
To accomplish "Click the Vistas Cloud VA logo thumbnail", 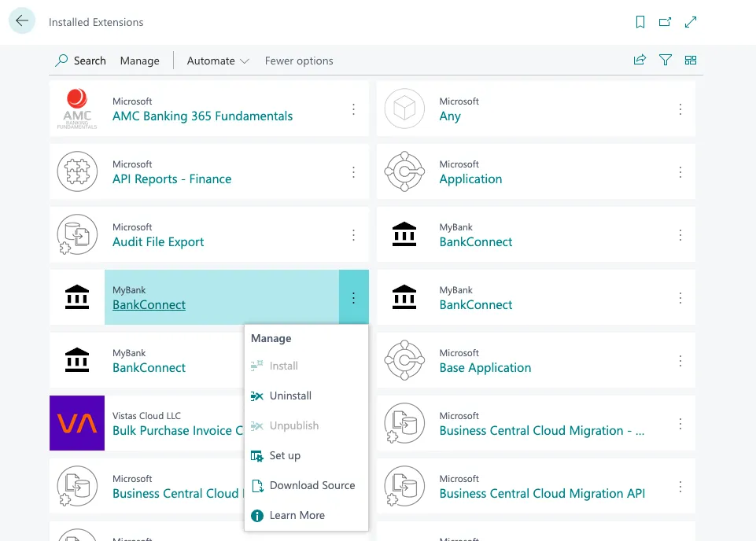I will [77, 423].
